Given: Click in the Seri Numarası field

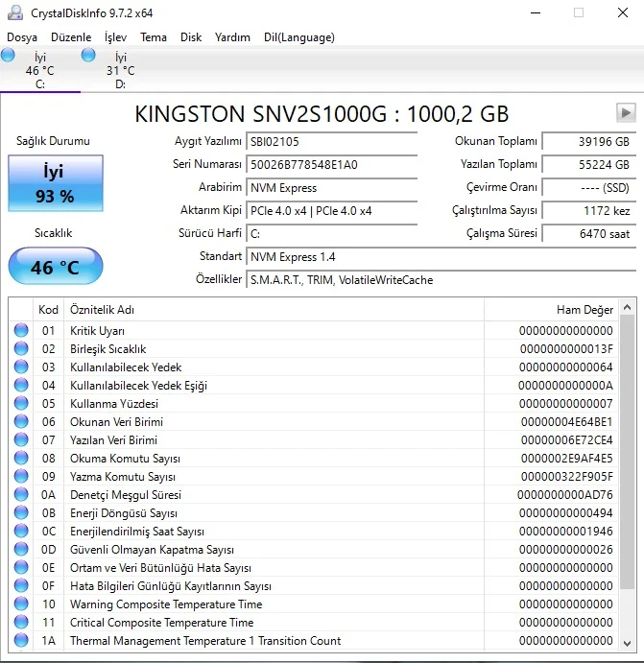Looking at the screenshot, I should (332, 164).
